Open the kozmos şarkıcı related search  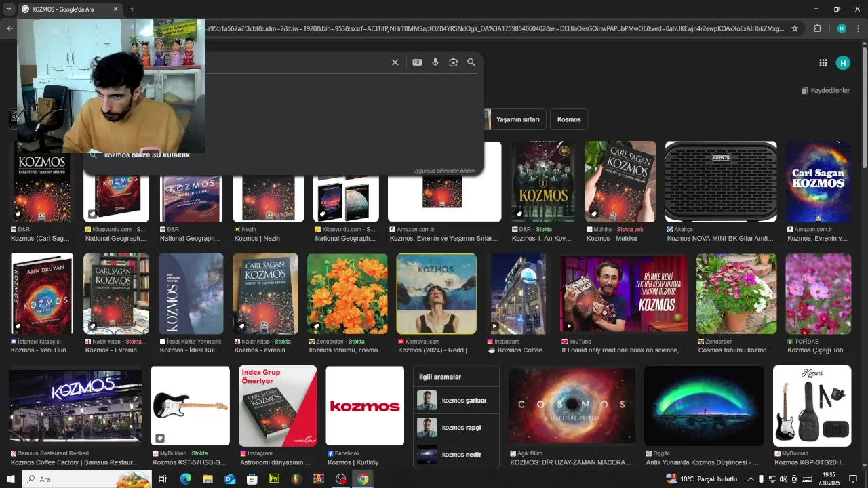coord(456,401)
